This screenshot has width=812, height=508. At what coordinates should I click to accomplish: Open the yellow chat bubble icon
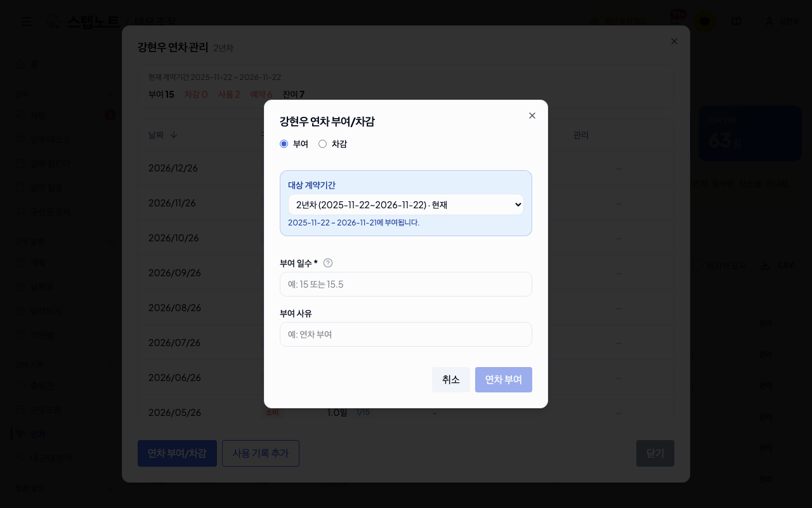tap(704, 21)
